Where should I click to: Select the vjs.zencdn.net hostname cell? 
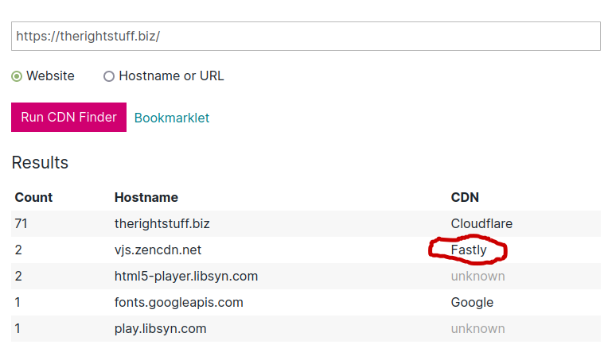(x=158, y=250)
